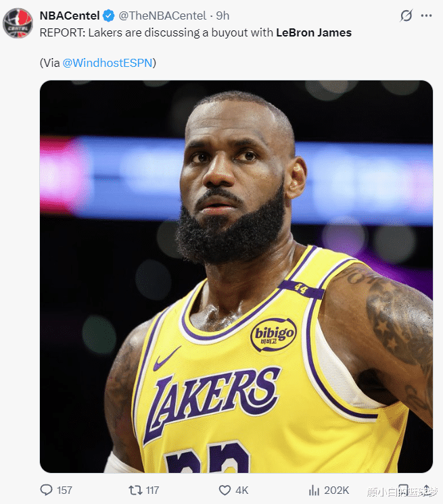
Task: Click the tweet text about Lakers buyout
Action: pyautogui.click(x=195, y=32)
